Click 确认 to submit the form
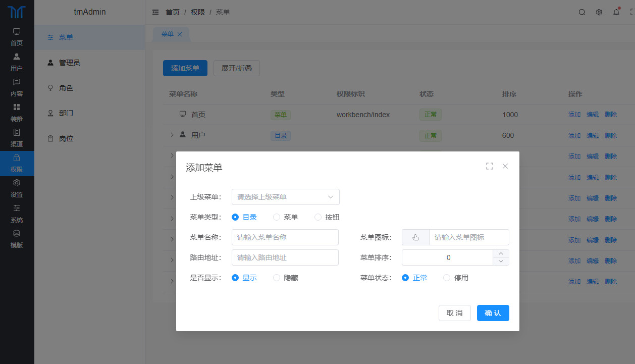The image size is (635, 364). (493, 313)
